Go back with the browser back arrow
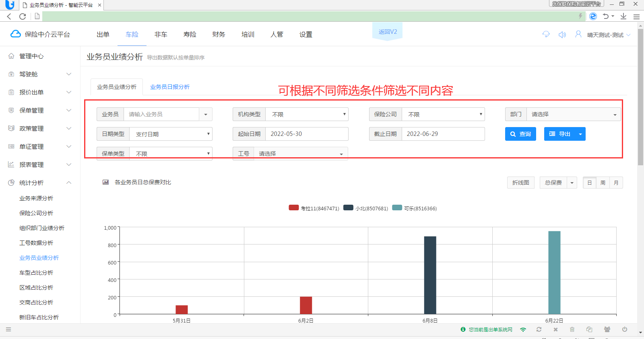Screen dimensions: 644x339 click(9, 16)
